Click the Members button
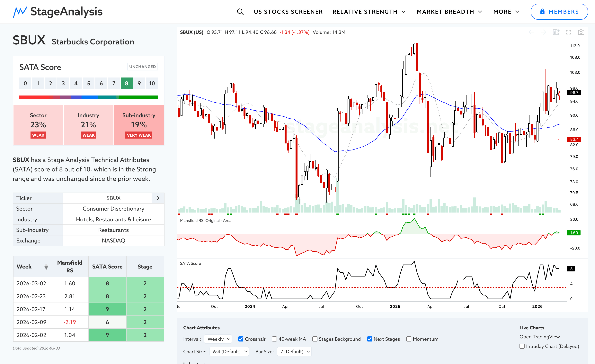 coord(559,12)
